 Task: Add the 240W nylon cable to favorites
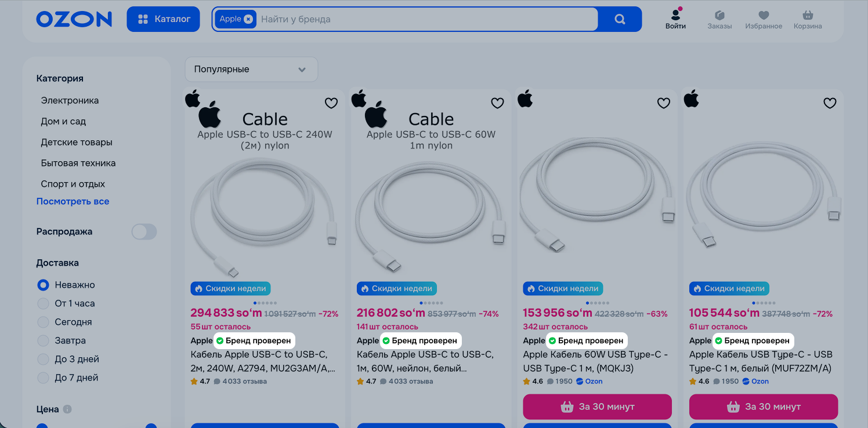(331, 103)
